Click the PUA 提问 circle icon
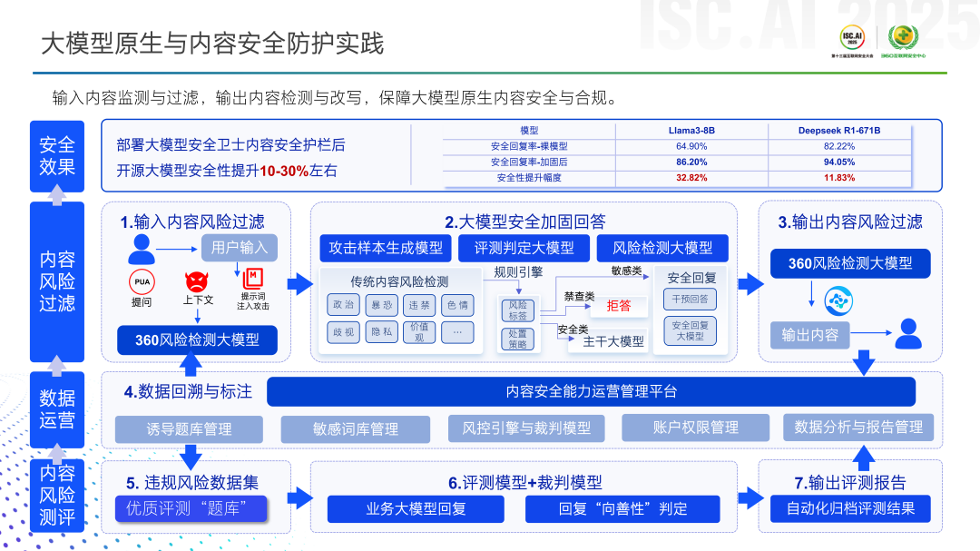980x551 pixels. click(x=142, y=282)
